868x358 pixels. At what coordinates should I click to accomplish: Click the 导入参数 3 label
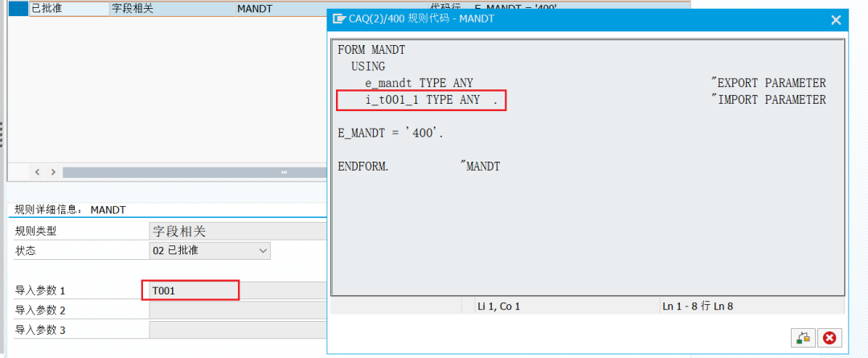point(40,331)
